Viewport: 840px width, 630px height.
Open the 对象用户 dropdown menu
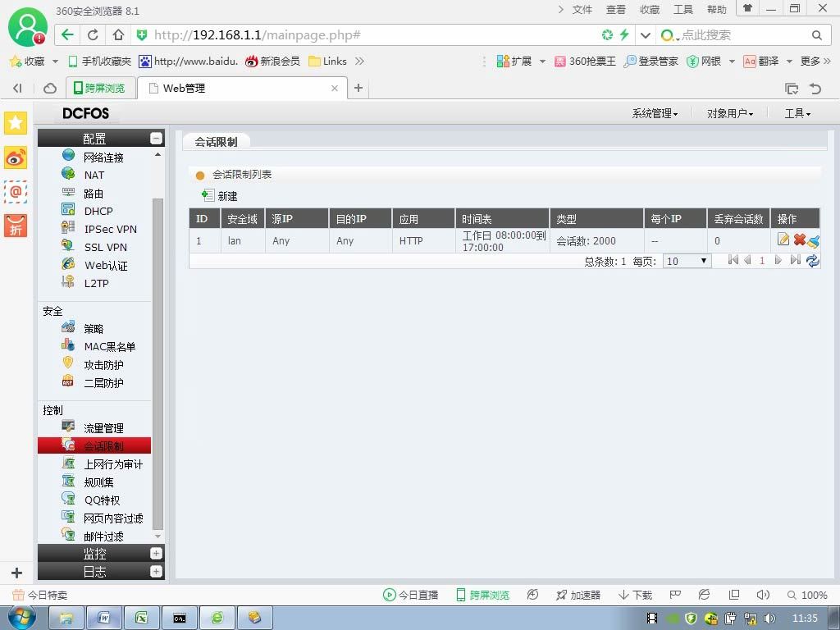(x=730, y=113)
